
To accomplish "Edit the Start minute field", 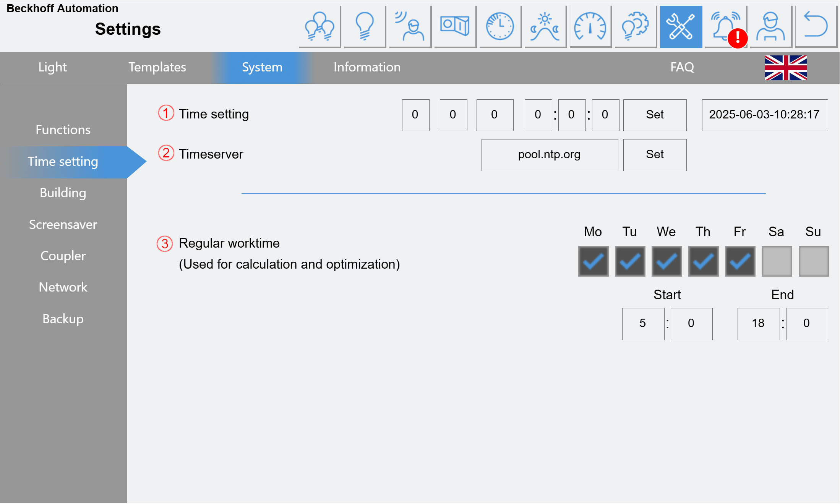I will tap(691, 324).
